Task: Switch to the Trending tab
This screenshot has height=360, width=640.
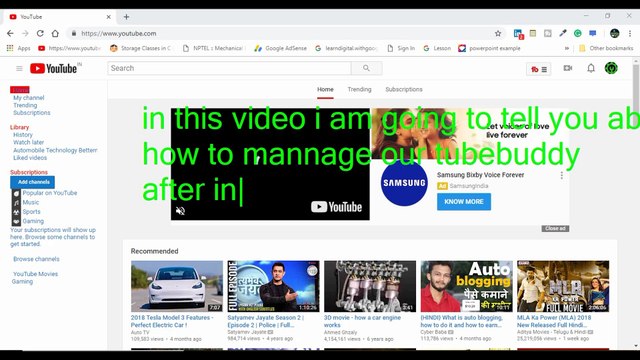Action: [x=360, y=89]
